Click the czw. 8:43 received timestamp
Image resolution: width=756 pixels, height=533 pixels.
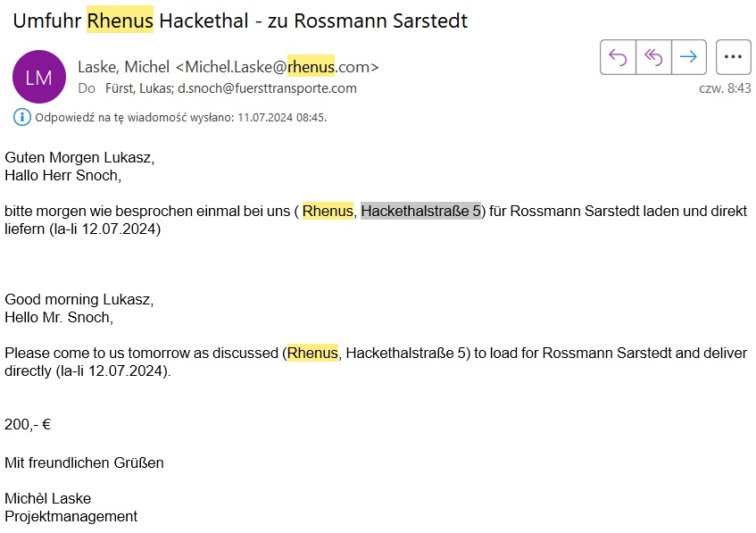(725, 88)
